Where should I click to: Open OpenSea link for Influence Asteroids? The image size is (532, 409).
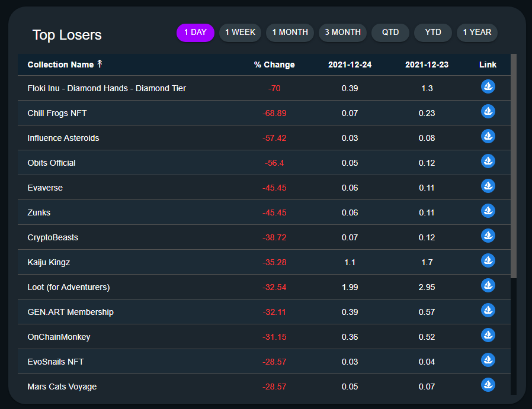click(x=488, y=136)
